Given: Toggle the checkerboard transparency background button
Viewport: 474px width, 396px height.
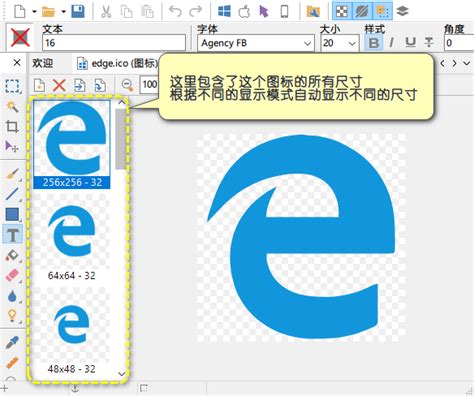Looking at the screenshot, I should [342, 11].
